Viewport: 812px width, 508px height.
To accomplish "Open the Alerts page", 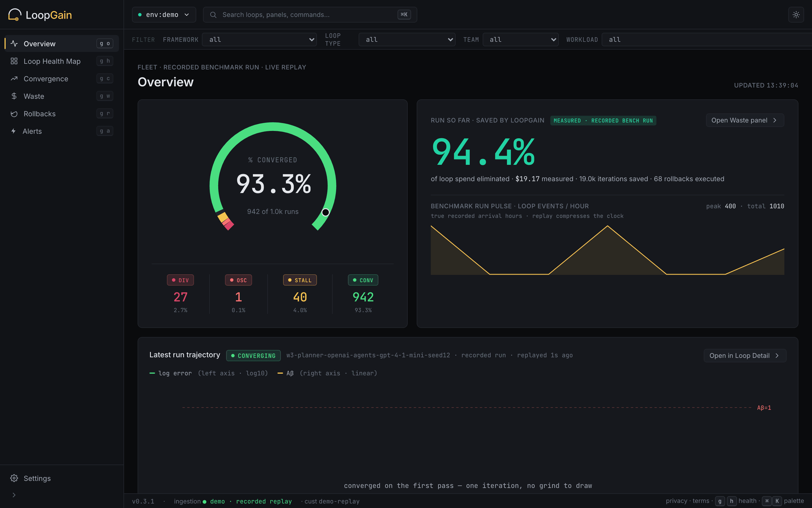I will (x=62, y=131).
